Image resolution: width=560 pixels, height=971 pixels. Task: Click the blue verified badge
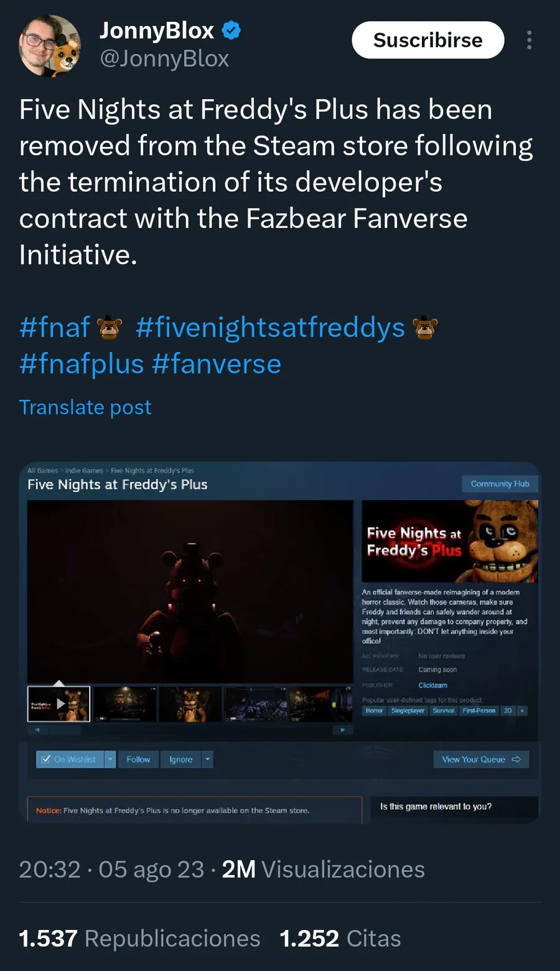pyautogui.click(x=231, y=30)
